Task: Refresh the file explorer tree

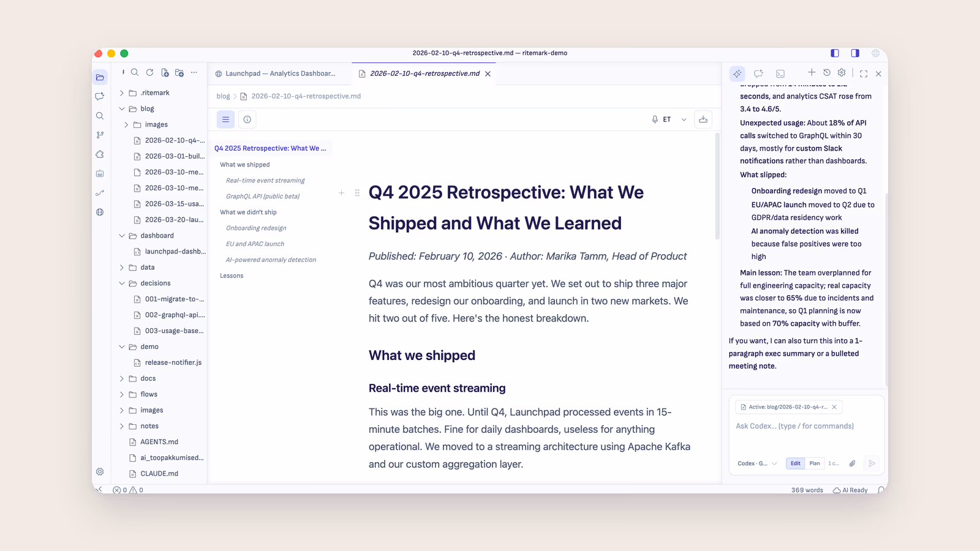Action: 149,72
